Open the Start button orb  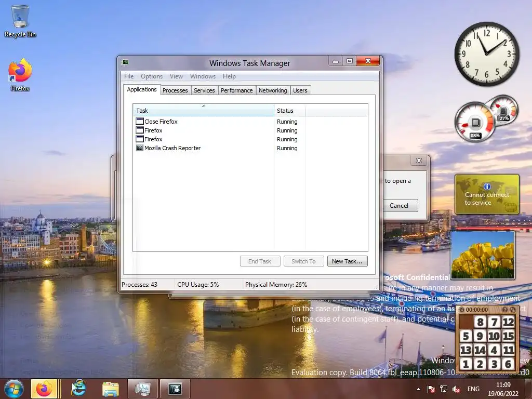click(x=14, y=389)
